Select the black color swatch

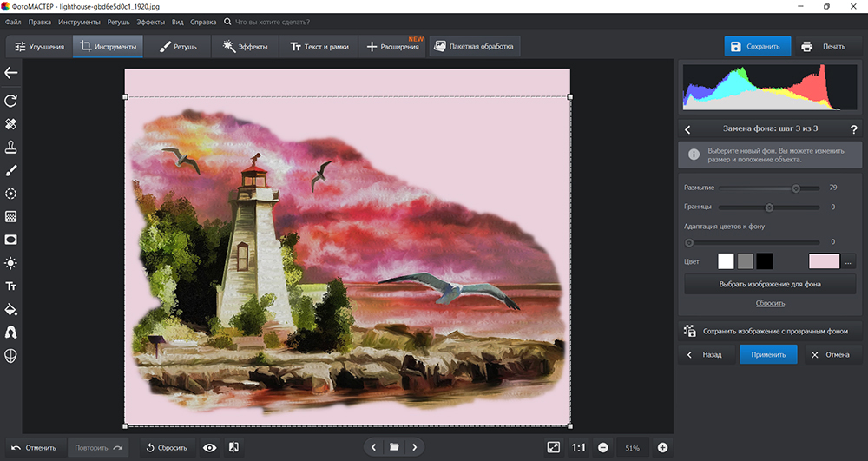pyautogui.click(x=764, y=261)
